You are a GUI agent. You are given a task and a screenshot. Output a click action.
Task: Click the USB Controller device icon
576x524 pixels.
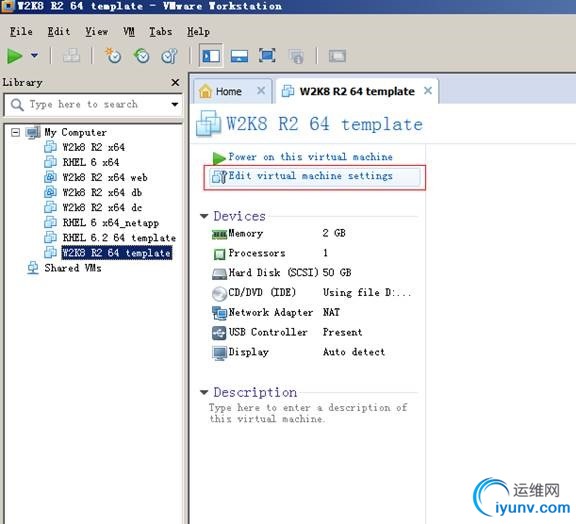coord(219,333)
